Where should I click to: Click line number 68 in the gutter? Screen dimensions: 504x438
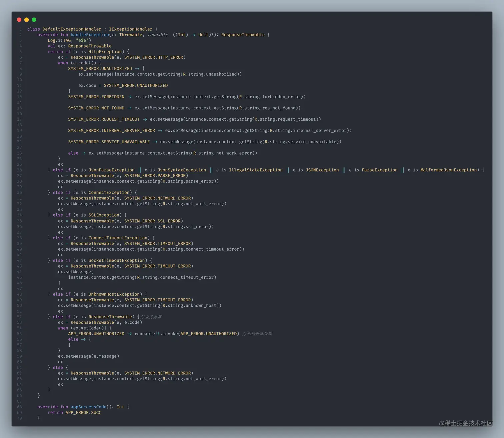click(x=19, y=407)
